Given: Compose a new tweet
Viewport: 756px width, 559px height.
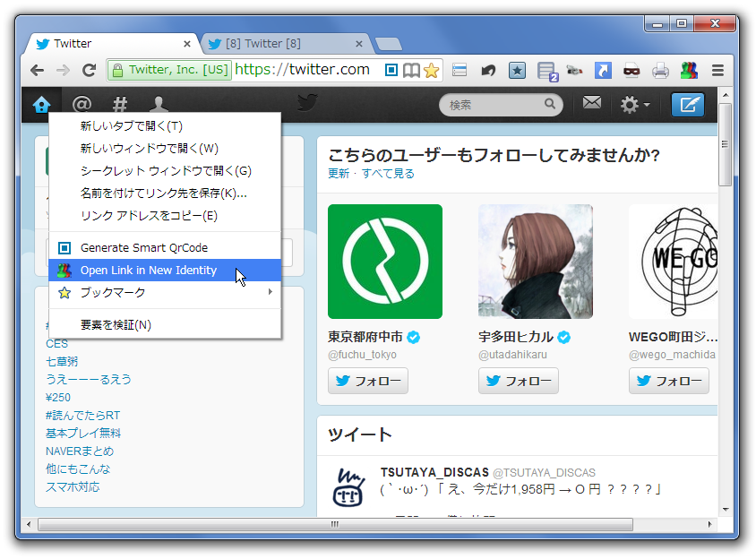Looking at the screenshot, I should click(688, 104).
